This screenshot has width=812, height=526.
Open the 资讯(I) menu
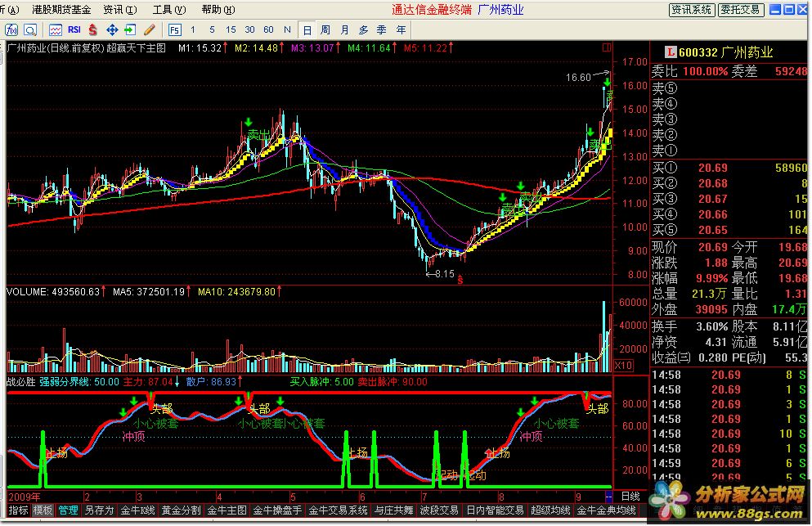(x=119, y=9)
